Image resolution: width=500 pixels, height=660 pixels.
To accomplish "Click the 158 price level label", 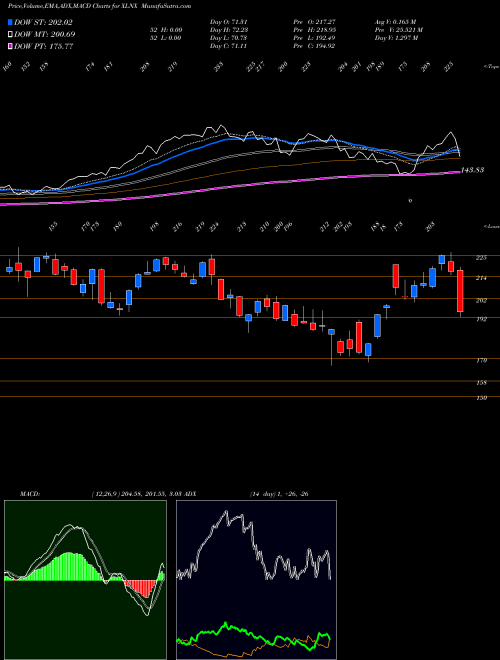I will [x=481, y=383].
